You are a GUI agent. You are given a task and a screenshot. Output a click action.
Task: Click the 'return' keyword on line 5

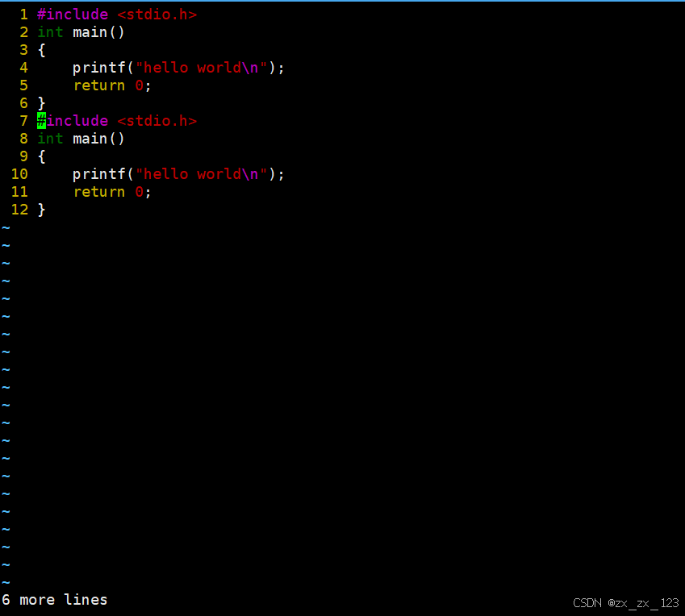[99, 85]
